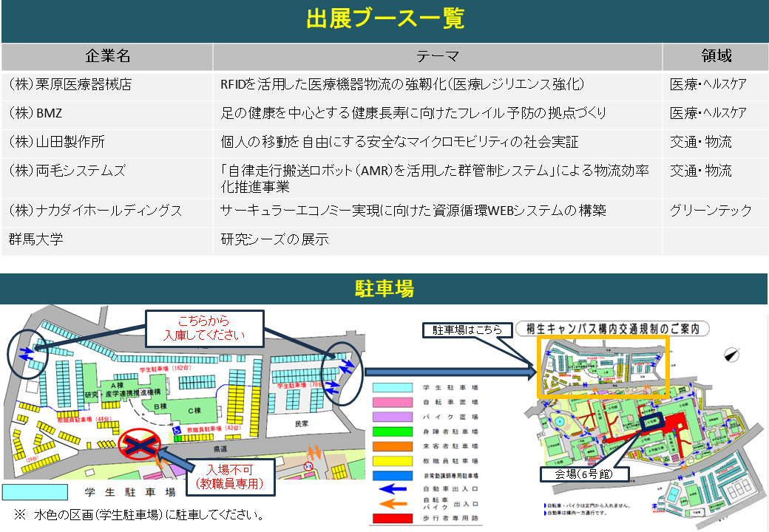769x532 pixels.
Task: Click the 会場(6号館) label
Action: pyautogui.click(x=583, y=473)
